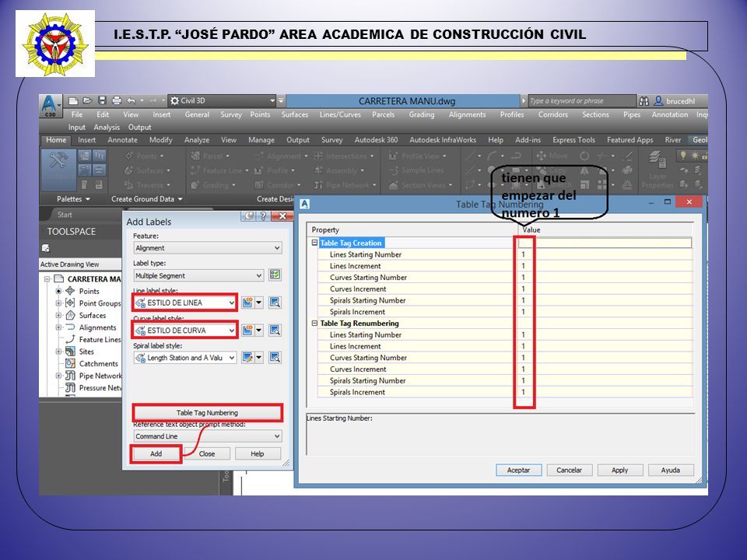Open the Command Line prompt method dropdown

pyautogui.click(x=208, y=436)
